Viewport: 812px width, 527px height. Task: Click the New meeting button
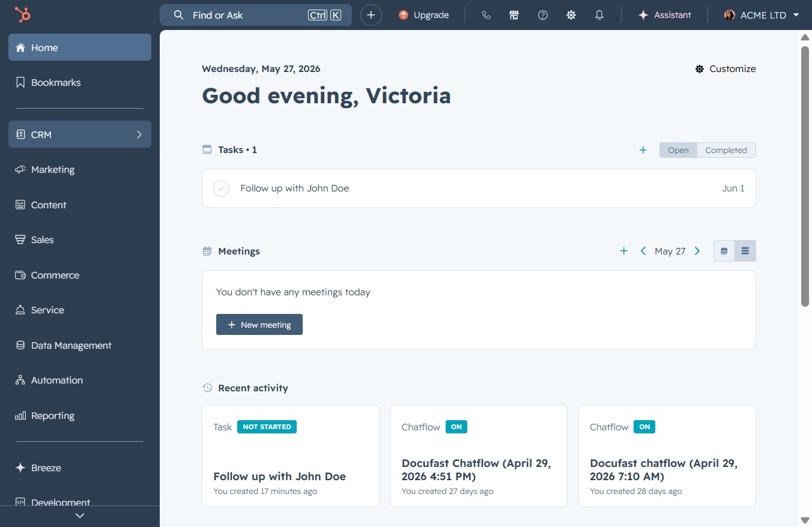[x=259, y=325]
